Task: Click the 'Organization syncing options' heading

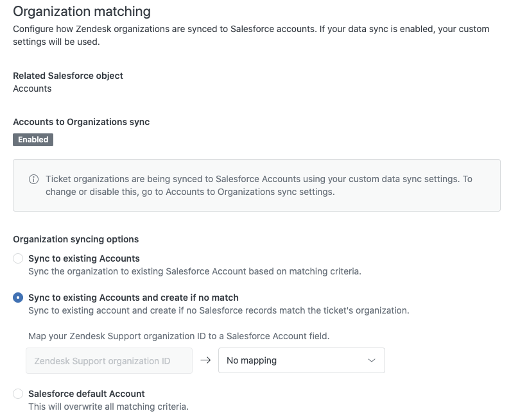Action: (76, 239)
